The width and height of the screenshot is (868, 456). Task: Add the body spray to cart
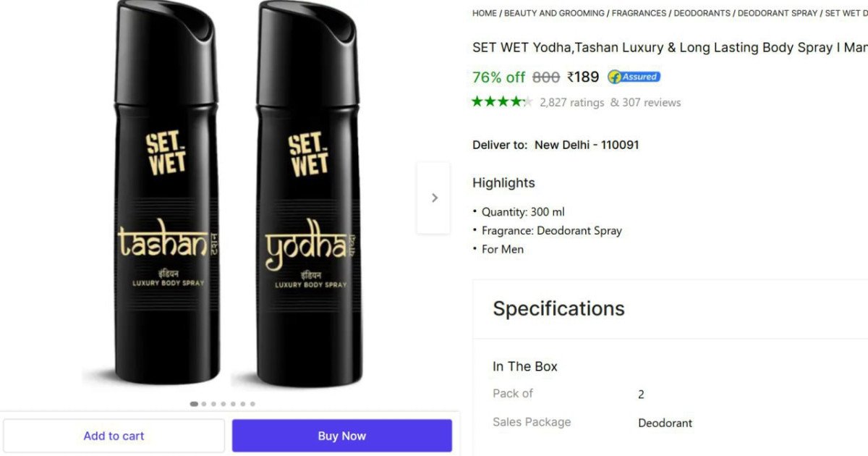click(x=114, y=436)
